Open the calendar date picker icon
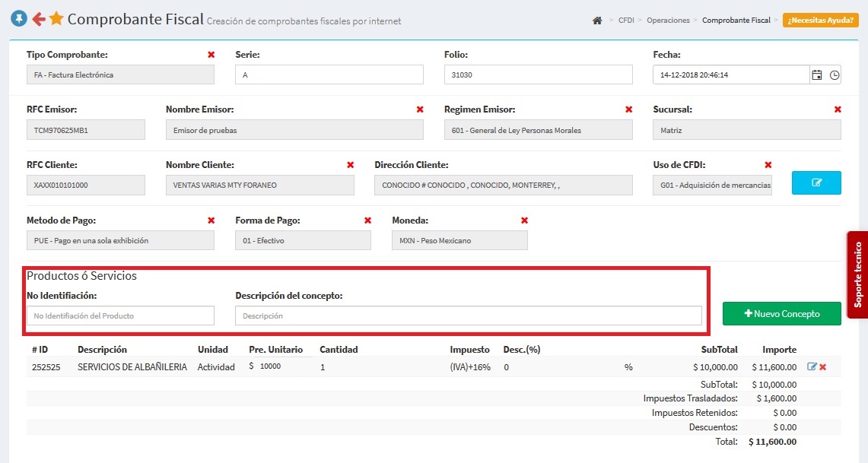The width and height of the screenshot is (868, 463). tap(817, 75)
